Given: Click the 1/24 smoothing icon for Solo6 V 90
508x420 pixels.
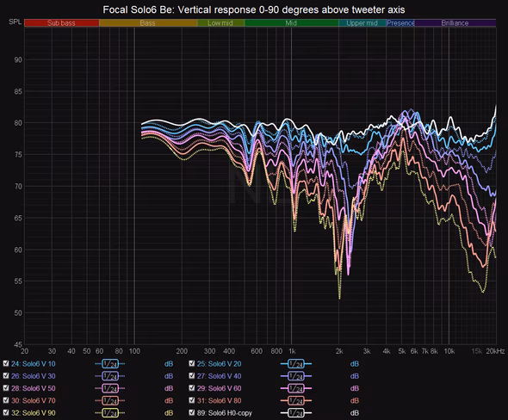Looking at the screenshot, I should [110, 413].
